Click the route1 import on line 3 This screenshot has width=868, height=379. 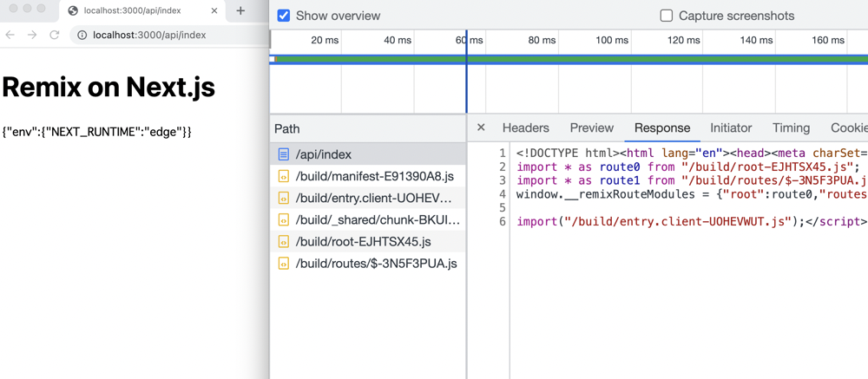pyautogui.click(x=692, y=180)
